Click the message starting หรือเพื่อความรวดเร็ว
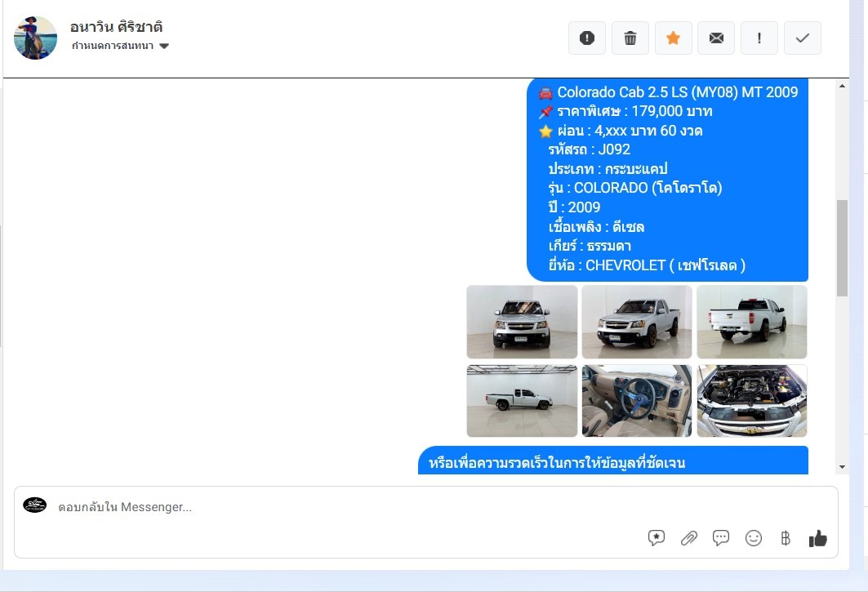Screen dimensions: 868x592 612,461
